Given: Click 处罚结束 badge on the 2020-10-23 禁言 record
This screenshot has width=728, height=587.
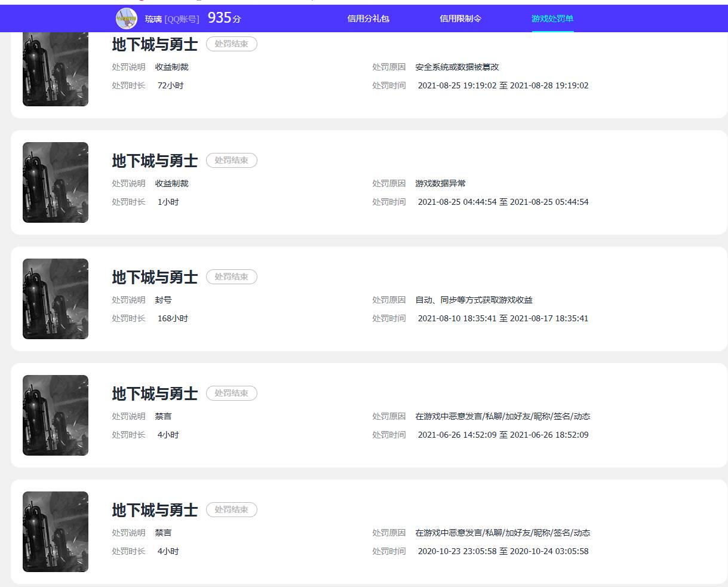Looking at the screenshot, I should 231,510.
